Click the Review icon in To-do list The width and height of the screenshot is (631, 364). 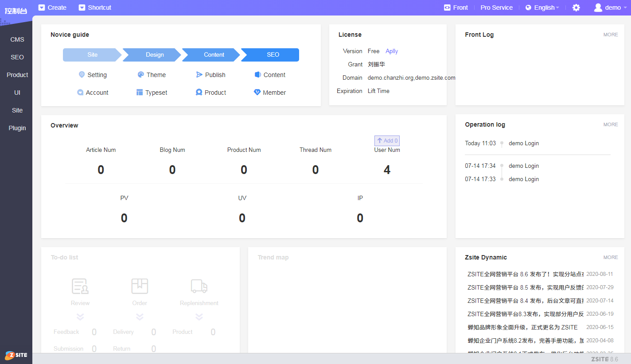pyautogui.click(x=80, y=286)
